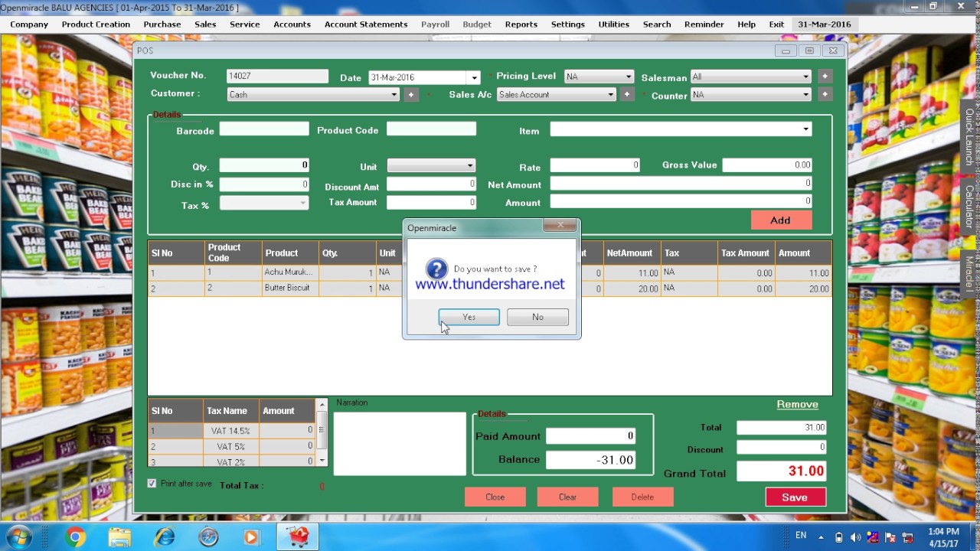Screen dimensions: 980x551
Task: Click the plus button beside Sales A/c
Action: (627, 94)
